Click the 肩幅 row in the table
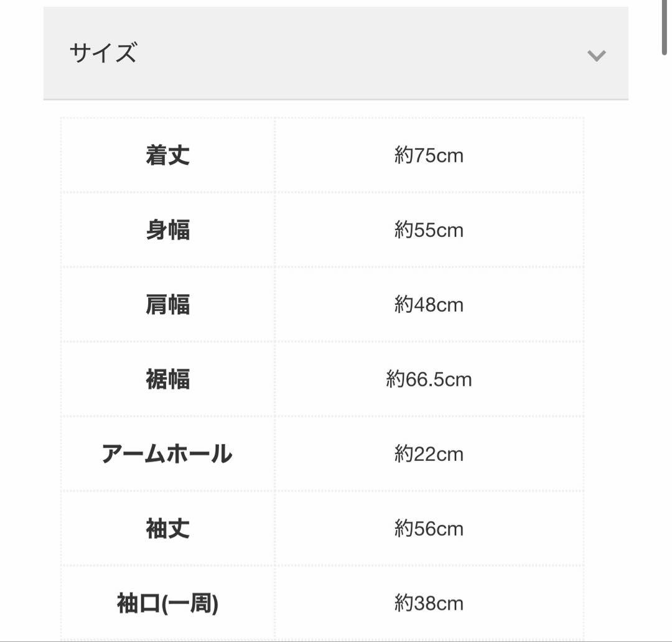This screenshot has height=642, width=672. [x=166, y=305]
